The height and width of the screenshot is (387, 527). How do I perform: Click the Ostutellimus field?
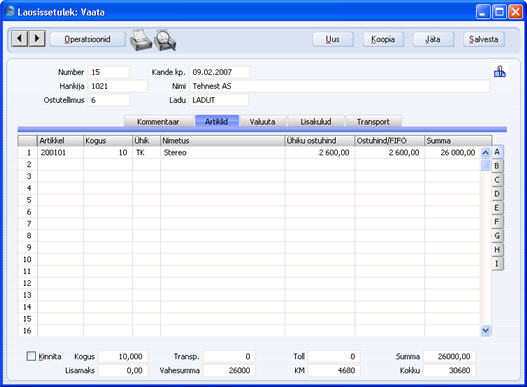tap(109, 100)
